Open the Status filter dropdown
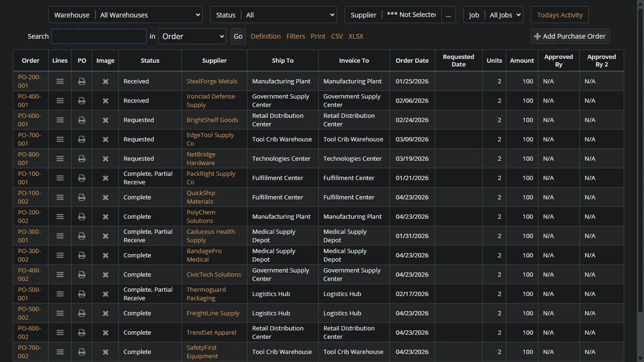 pos(289,15)
